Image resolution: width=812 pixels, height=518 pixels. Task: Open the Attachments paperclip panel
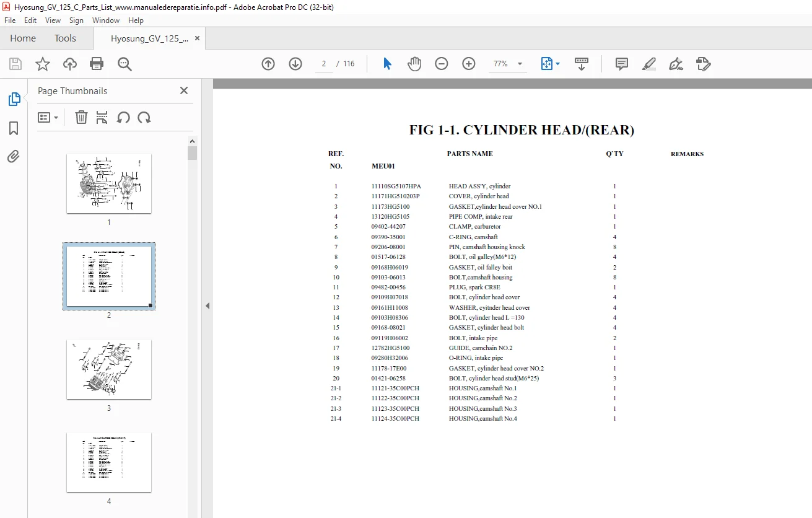pos(14,156)
